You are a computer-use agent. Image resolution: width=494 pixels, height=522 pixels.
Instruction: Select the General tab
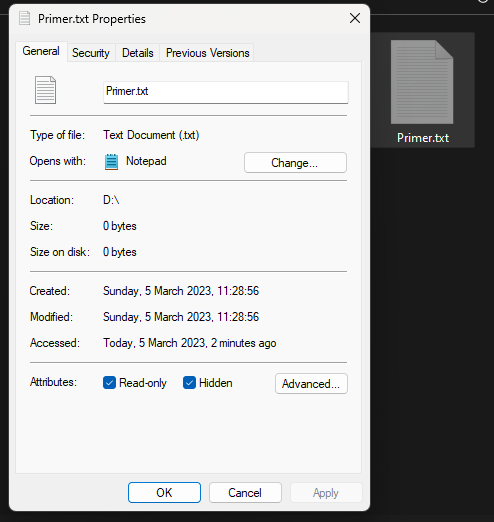click(x=41, y=51)
